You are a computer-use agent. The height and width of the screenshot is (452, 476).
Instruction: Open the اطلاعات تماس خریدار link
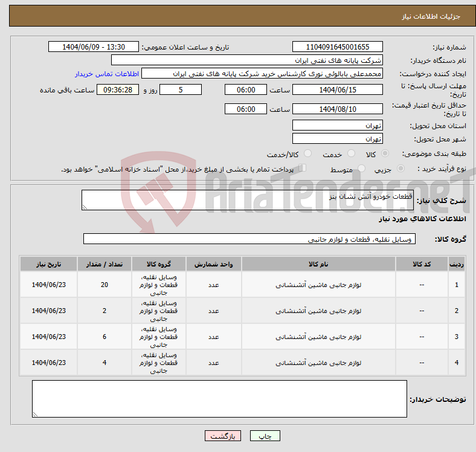coord(107,74)
